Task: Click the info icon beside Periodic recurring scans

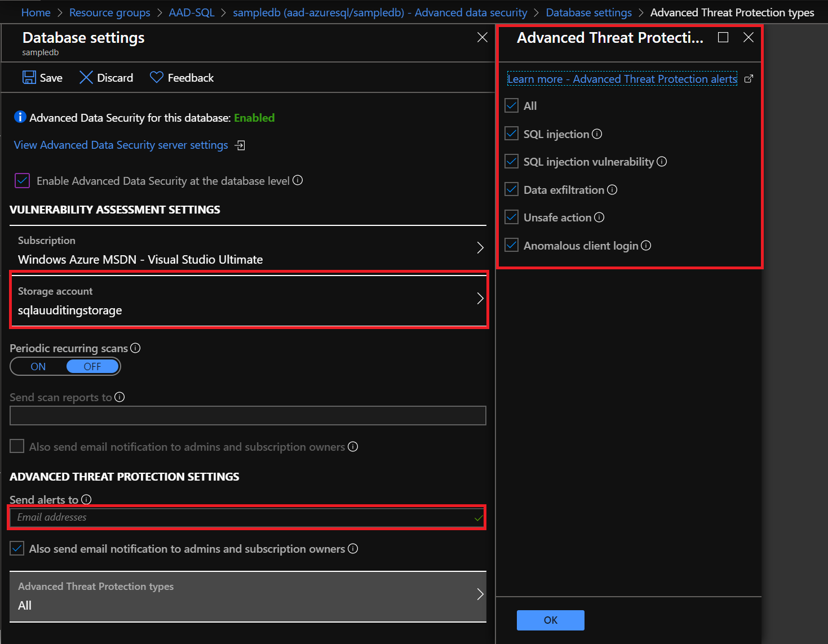Action: [x=135, y=348]
